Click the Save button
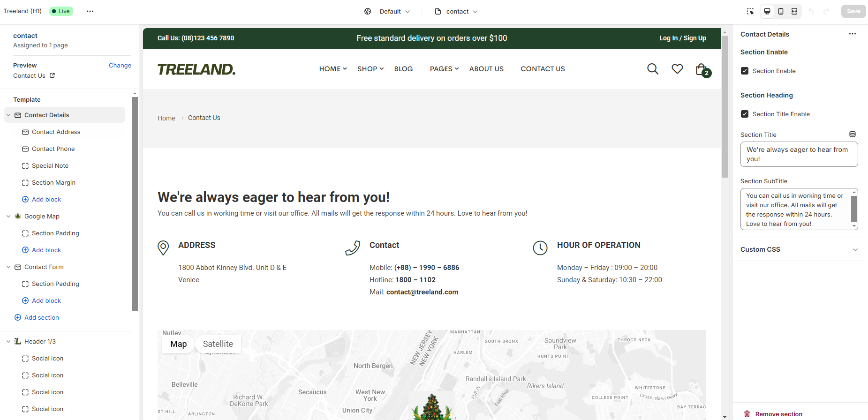The height and width of the screenshot is (420, 868). click(853, 11)
